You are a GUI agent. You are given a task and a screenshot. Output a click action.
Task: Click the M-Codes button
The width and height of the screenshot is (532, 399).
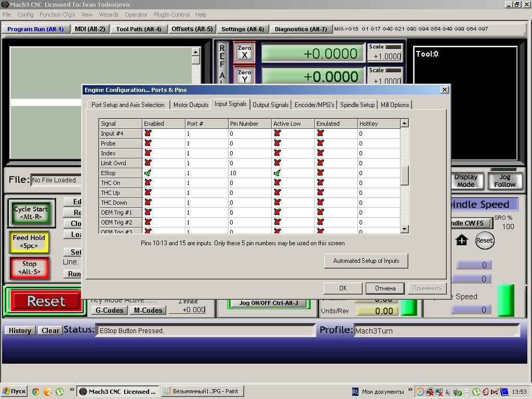click(x=148, y=310)
